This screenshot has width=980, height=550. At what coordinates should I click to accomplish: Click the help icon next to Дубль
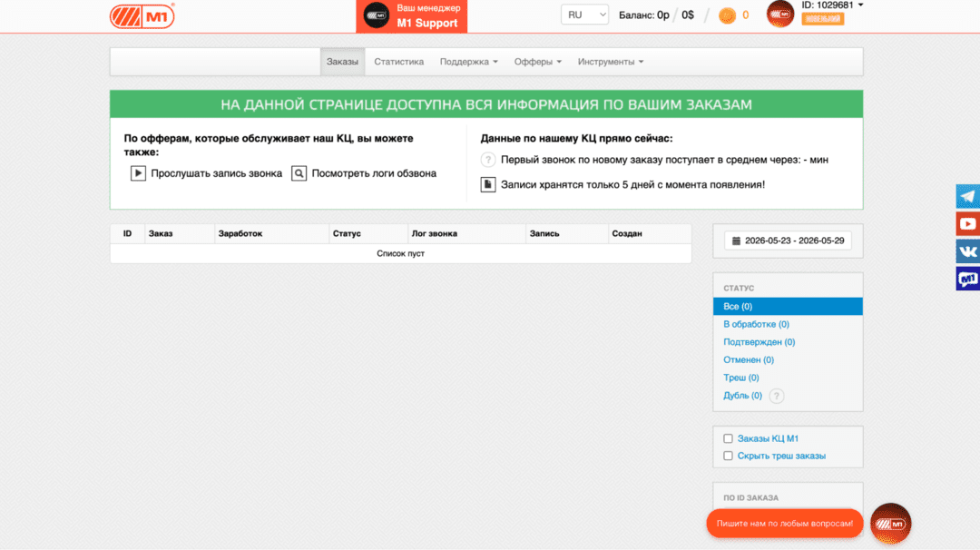[776, 396]
